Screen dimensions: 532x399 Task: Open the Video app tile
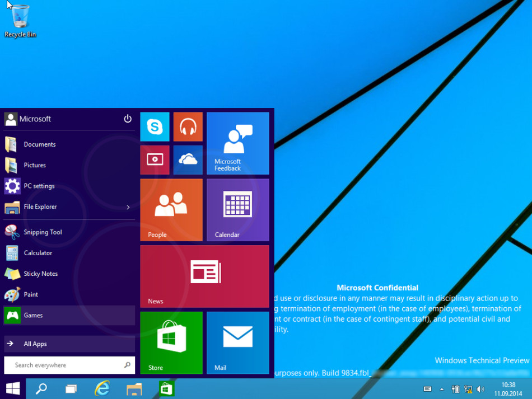(x=155, y=160)
